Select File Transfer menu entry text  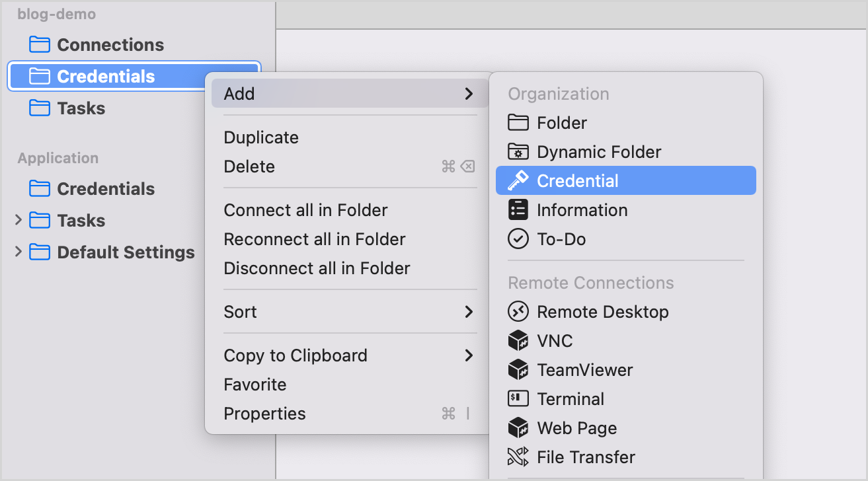[x=586, y=457]
